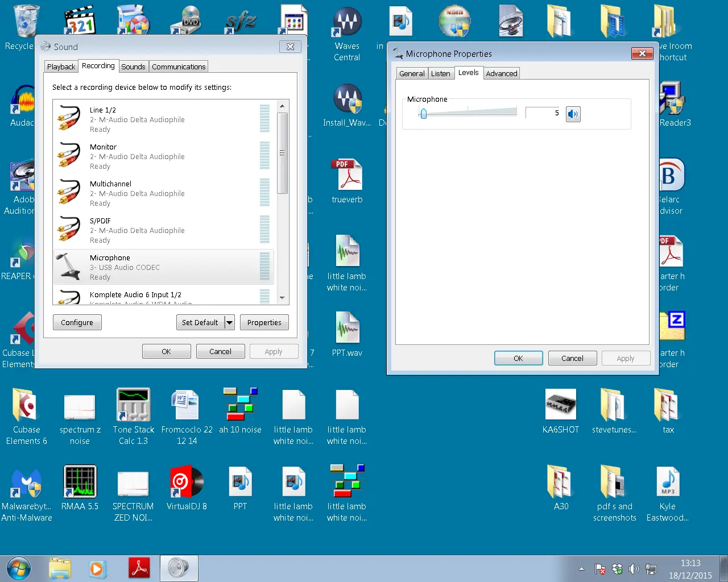Open Adobe Reader from the taskbar
This screenshot has height=582, width=728.
pyautogui.click(x=139, y=568)
